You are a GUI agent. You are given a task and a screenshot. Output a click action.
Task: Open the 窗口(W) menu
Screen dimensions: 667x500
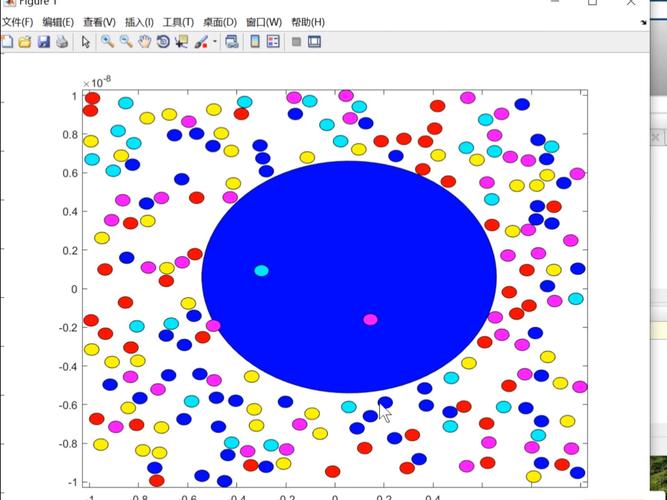[264, 22]
